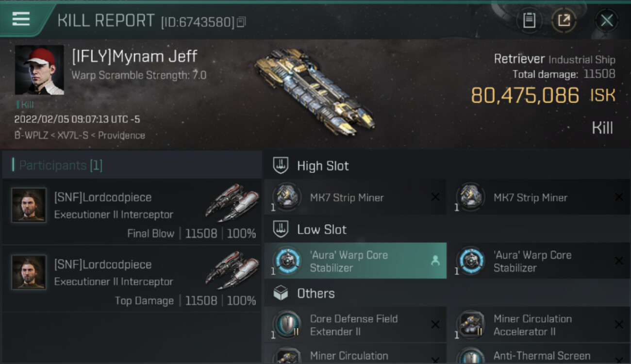The image size is (631, 364).
Task: Click the clipboard icon in the top bar
Action: point(529,20)
